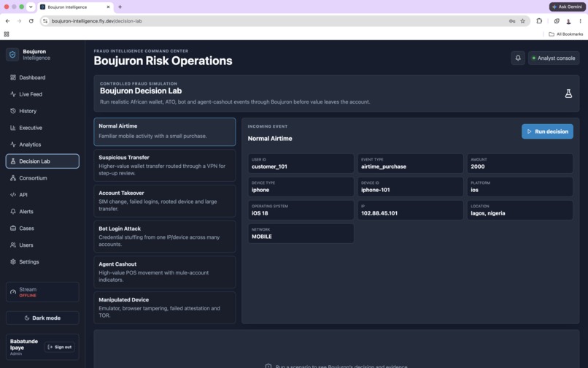Open the Dashboard menu item
588x368 pixels.
tap(42, 77)
